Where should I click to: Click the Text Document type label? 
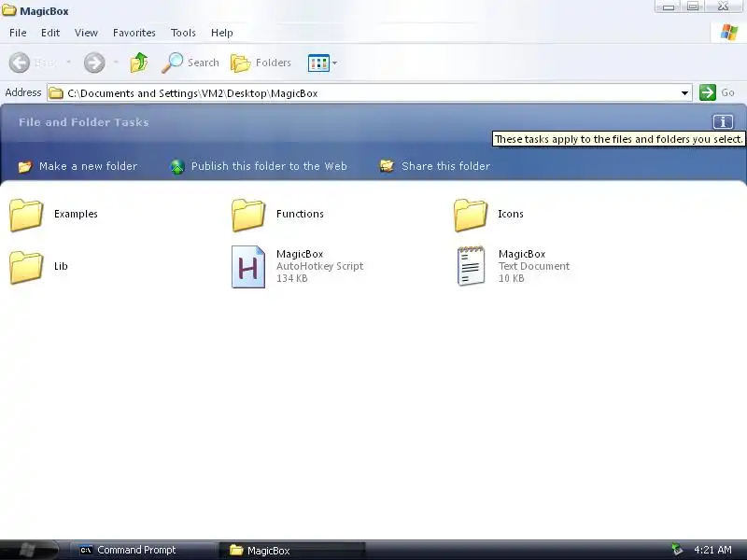point(534,266)
